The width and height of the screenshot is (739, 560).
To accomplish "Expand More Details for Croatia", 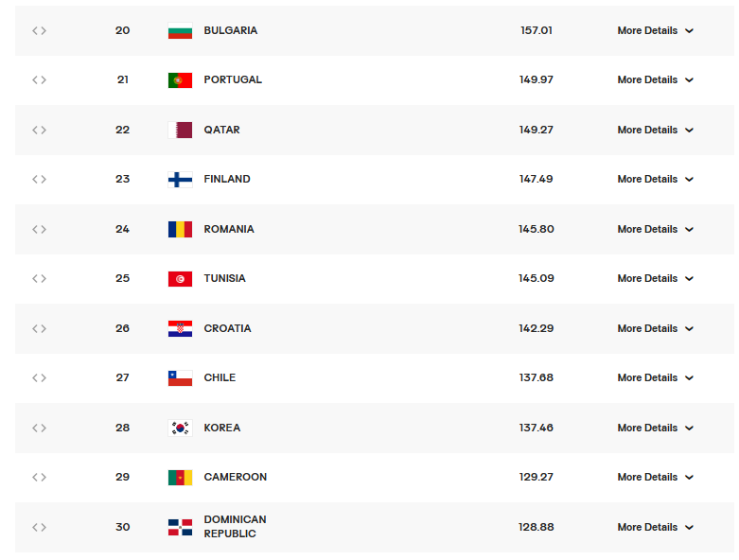I will 655,328.
